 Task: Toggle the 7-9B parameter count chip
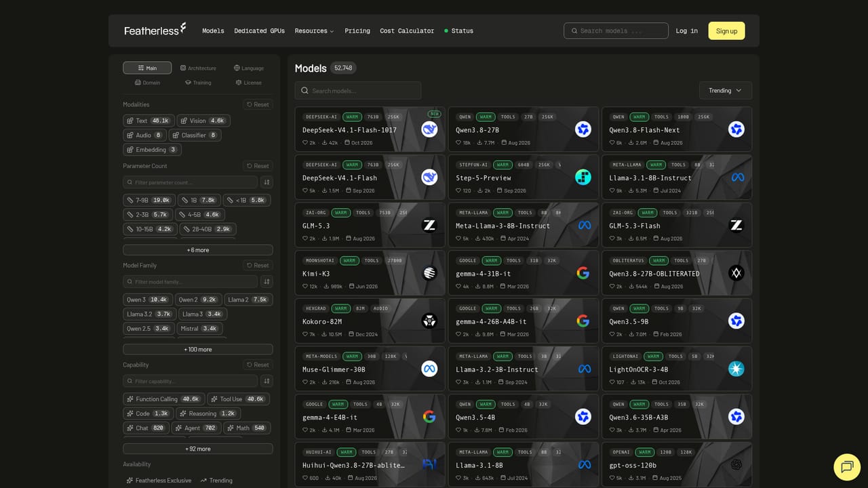point(149,200)
